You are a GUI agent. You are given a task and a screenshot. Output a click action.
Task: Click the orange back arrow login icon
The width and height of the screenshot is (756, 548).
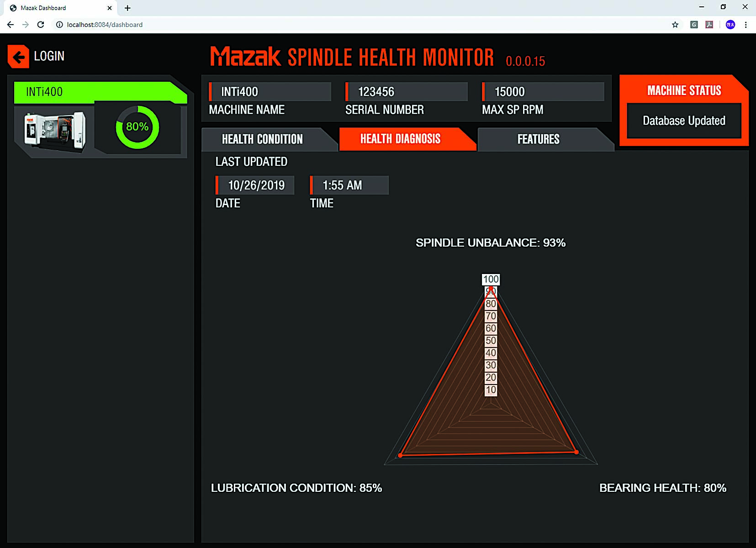click(x=18, y=57)
